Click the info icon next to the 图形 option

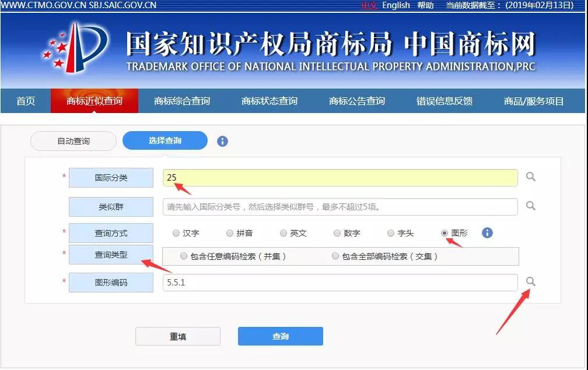pos(487,232)
